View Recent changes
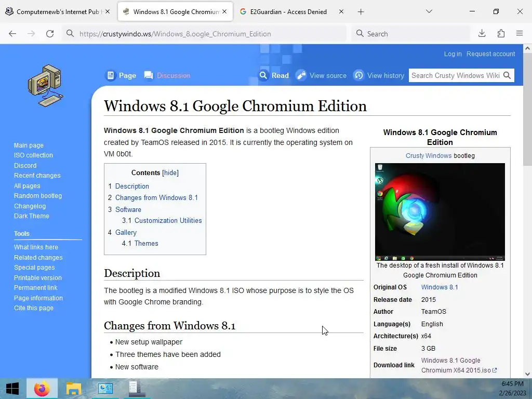Viewport: 532px width, 399px height. [x=37, y=176]
